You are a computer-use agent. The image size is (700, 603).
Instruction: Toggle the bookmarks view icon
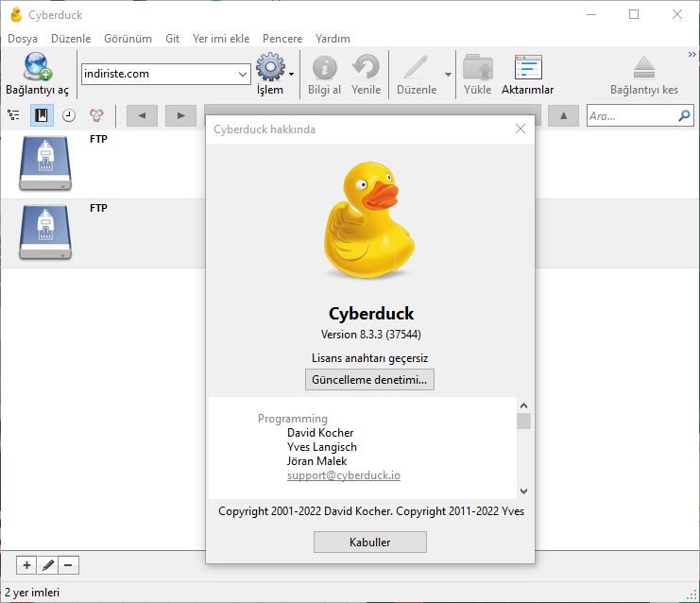pyautogui.click(x=42, y=115)
